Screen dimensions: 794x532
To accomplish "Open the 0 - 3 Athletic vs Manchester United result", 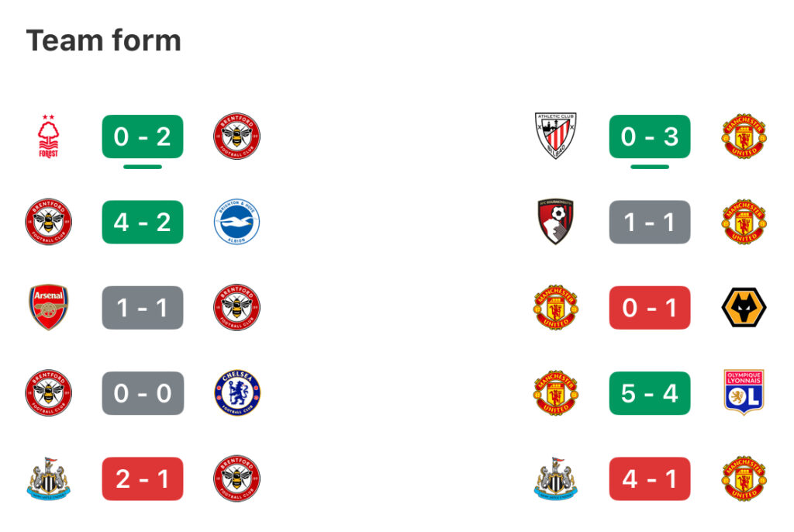I will pos(650,136).
